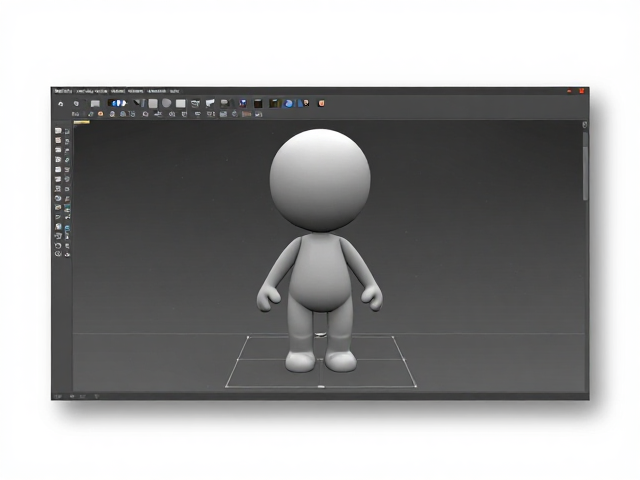Select the gray sphere icon in top toolbar

(167, 103)
